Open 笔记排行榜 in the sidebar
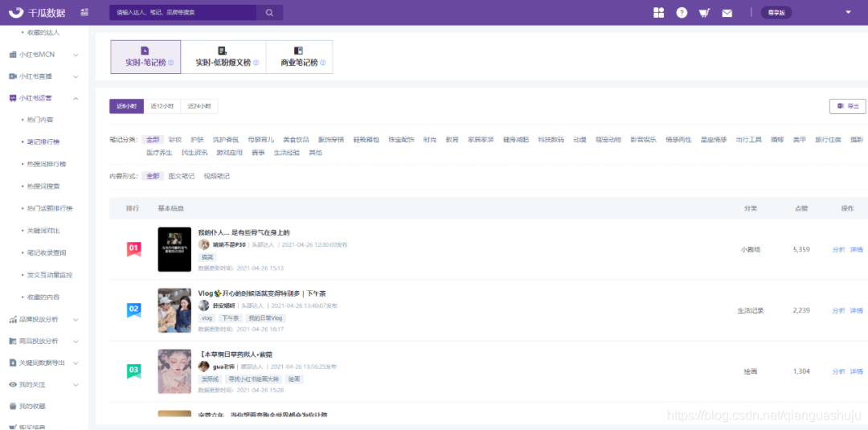The image size is (868, 430). point(43,141)
